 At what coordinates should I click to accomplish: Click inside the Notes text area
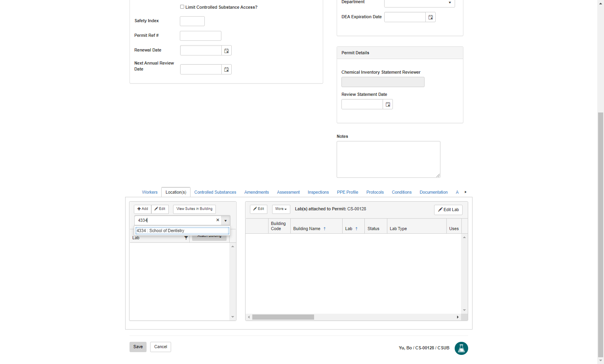[x=389, y=159]
